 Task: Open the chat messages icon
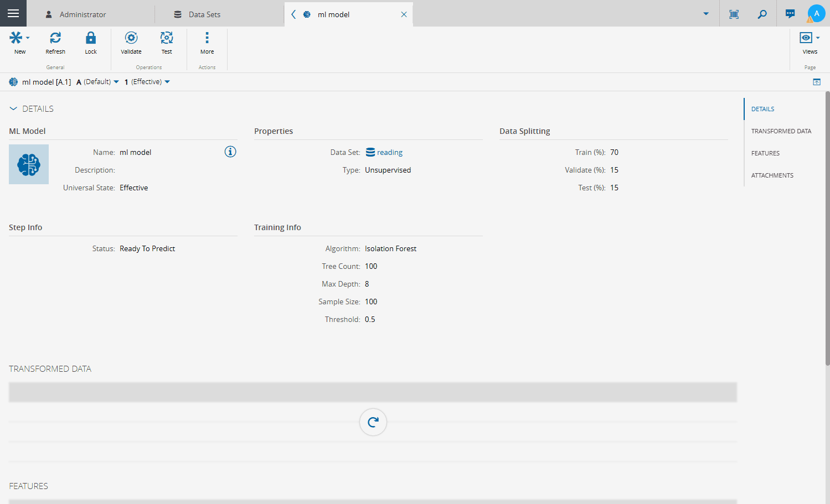(790, 14)
